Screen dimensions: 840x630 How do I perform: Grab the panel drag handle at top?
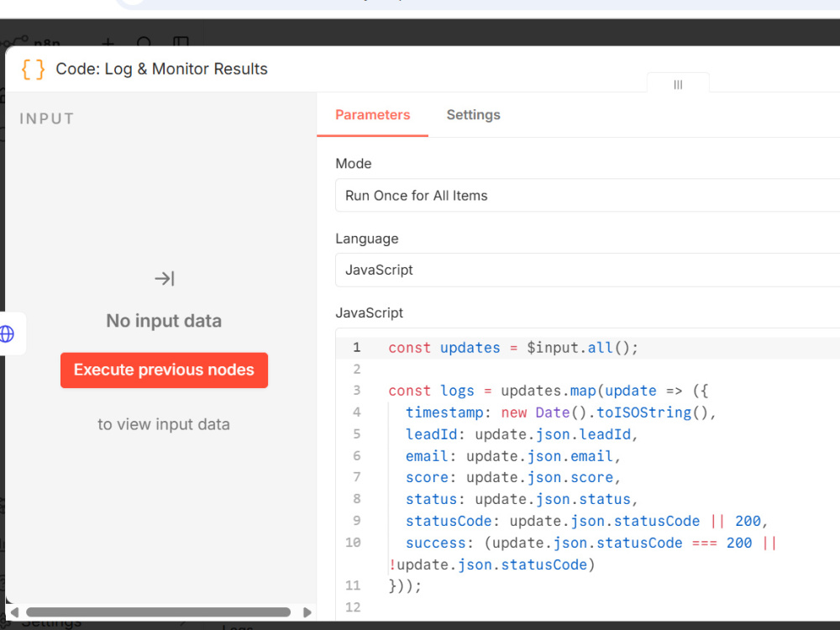[x=678, y=85]
